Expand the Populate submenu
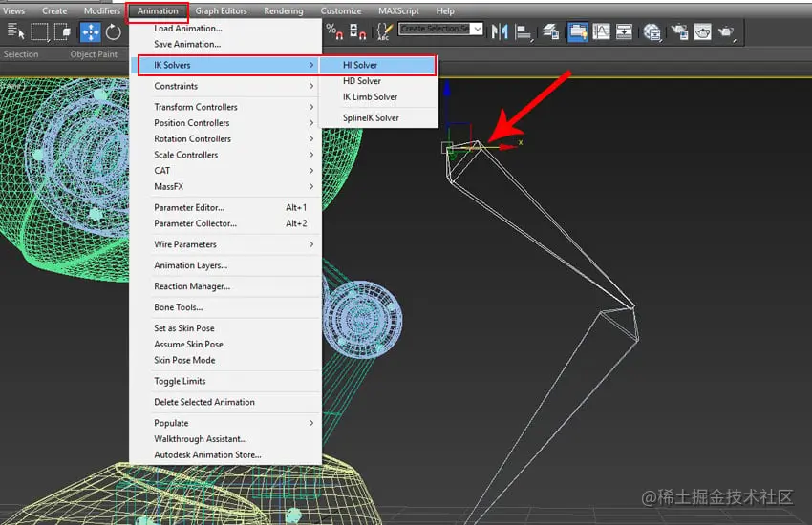The image size is (812, 525). (x=225, y=423)
